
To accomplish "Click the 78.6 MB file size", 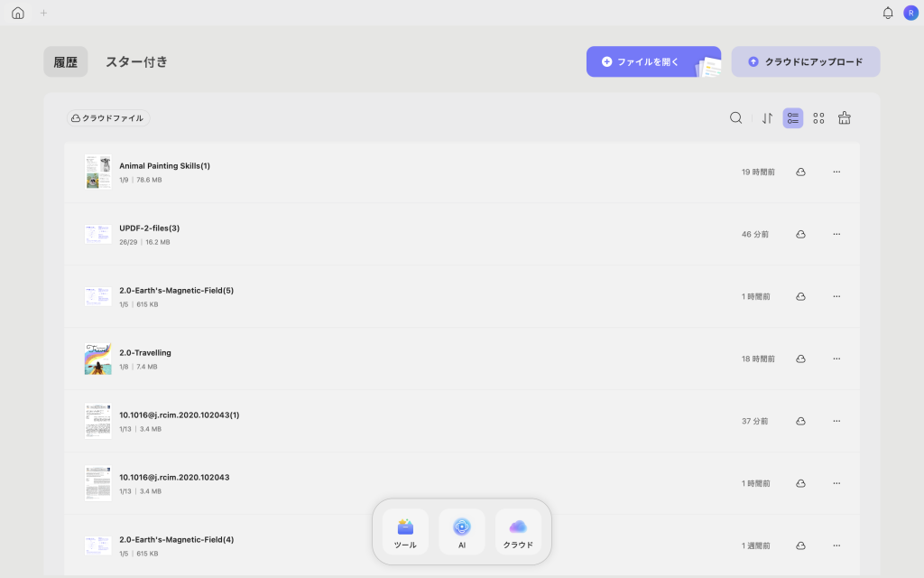I will [149, 180].
